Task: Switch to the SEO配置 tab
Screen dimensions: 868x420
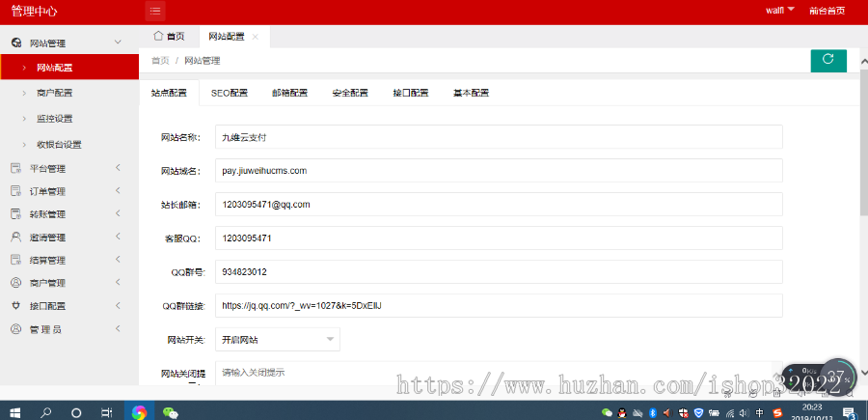Action: (x=230, y=93)
